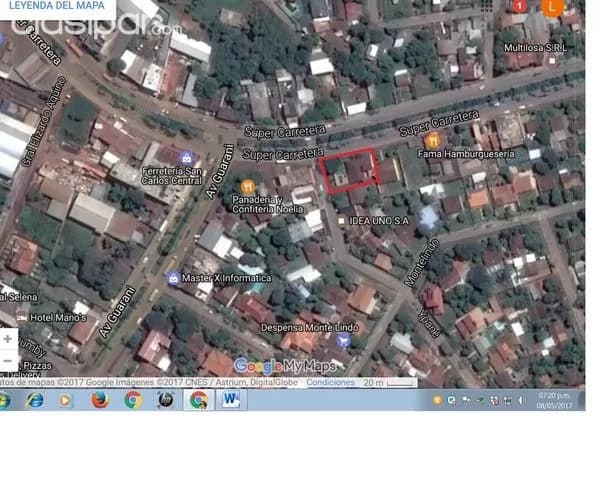Click the Gral Elizardo Aquino street label
Viewport: 600px width, 480px height.
click(44, 122)
